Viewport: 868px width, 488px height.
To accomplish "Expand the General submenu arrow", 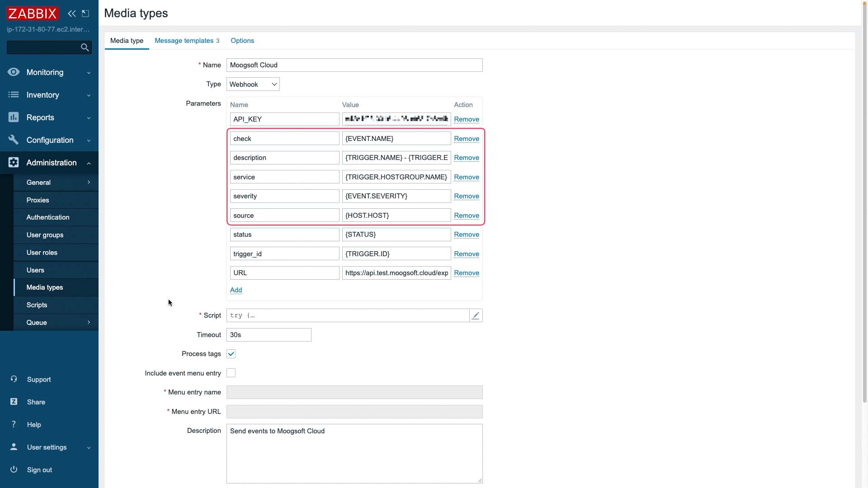I will click(89, 182).
